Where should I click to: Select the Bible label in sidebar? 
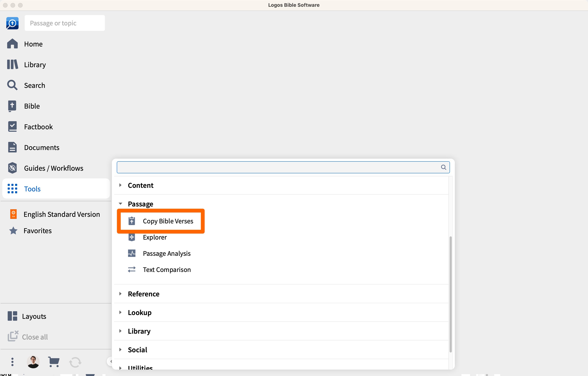coord(32,106)
